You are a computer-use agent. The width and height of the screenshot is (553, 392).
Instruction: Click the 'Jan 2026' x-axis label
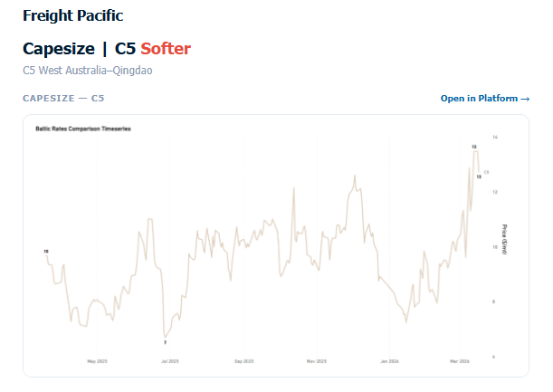[390, 361]
